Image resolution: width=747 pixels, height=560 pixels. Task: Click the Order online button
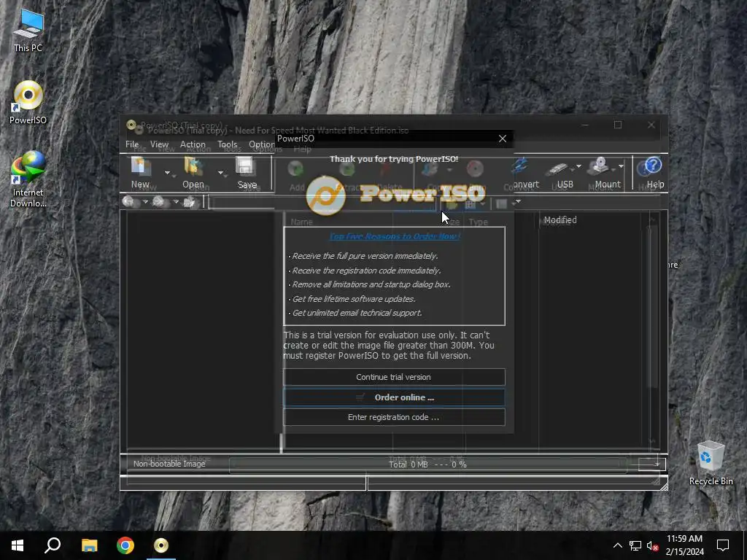pos(394,397)
